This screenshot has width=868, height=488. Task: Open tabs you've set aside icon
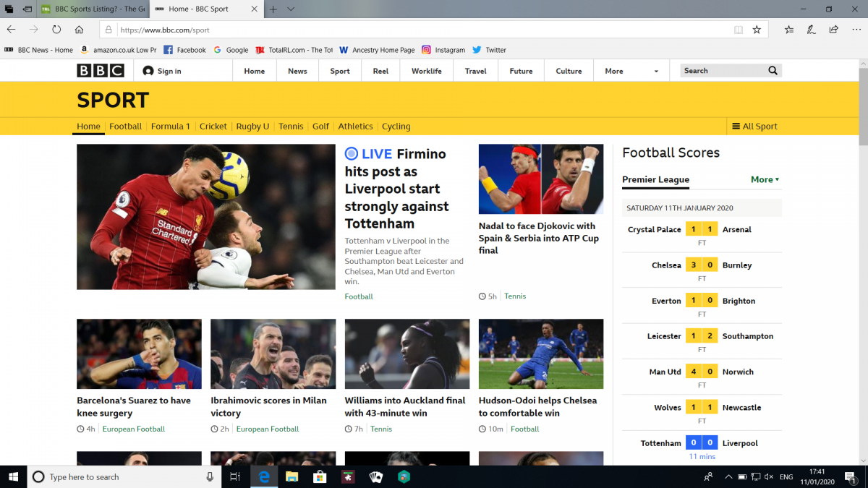(x=9, y=9)
